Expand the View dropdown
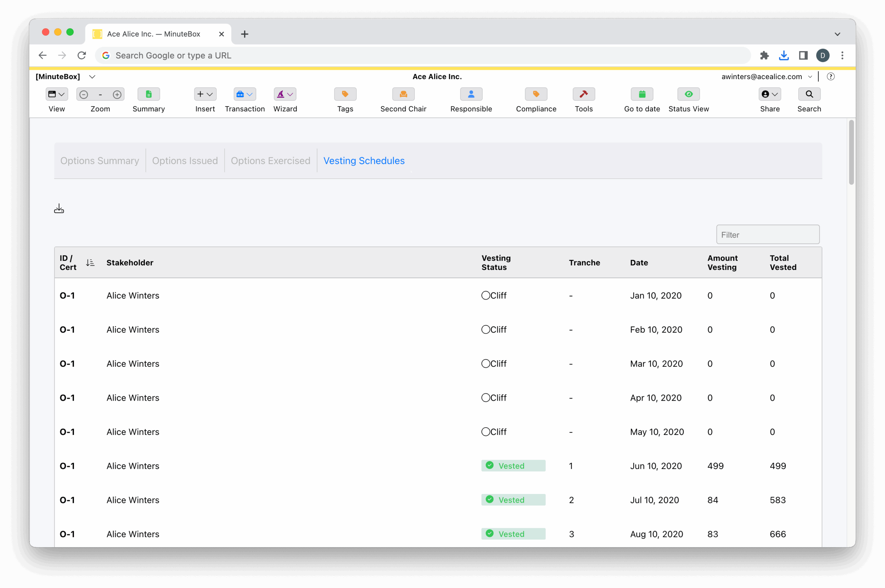The image size is (885, 588). tap(57, 94)
